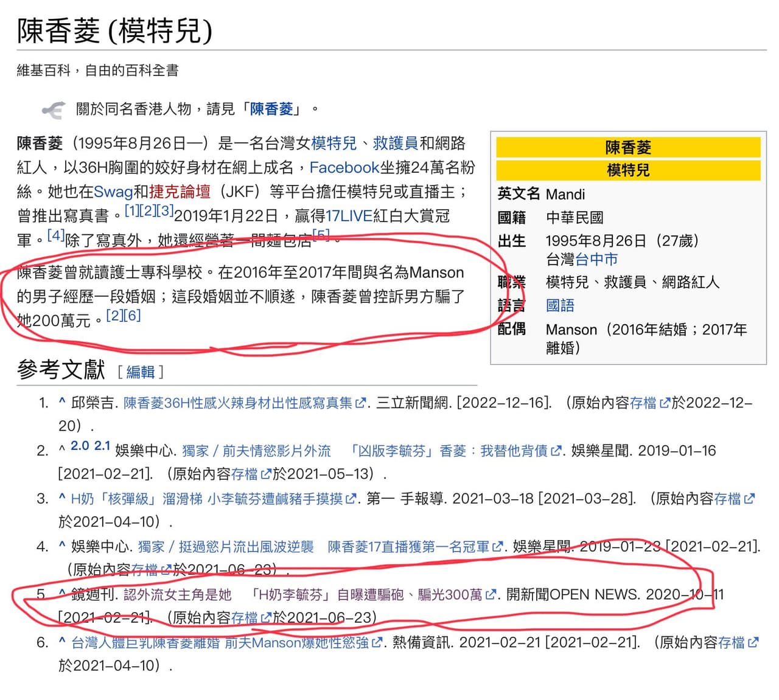779x700 pixels.
Task: Jump to footnote [1] superscript
Action: pyautogui.click(x=131, y=211)
